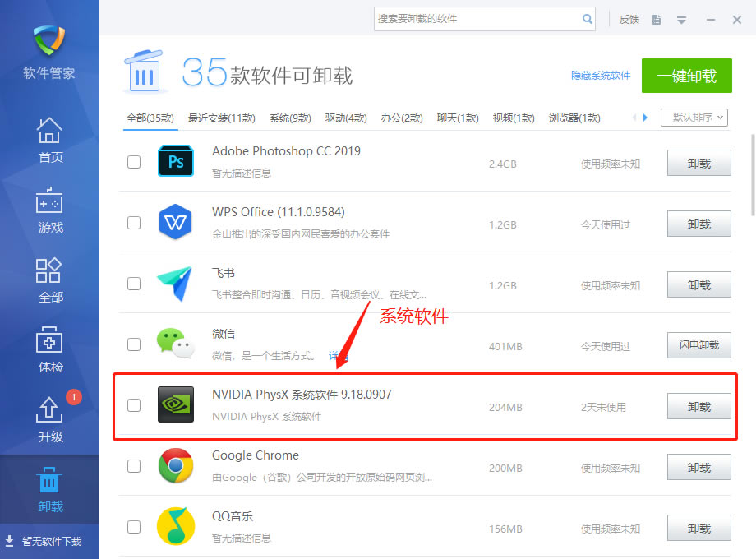Click the NVIDIA PhysX app icon

click(176, 404)
